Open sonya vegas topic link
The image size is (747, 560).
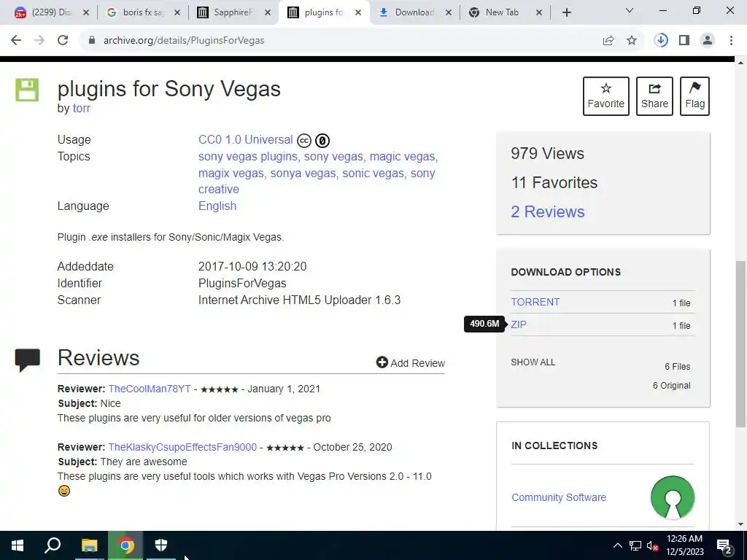point(303,173)
